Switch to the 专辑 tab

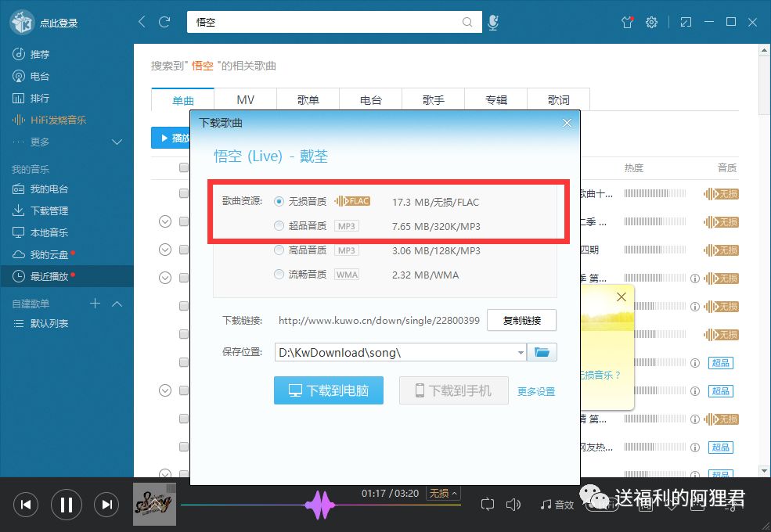[496, 100]
